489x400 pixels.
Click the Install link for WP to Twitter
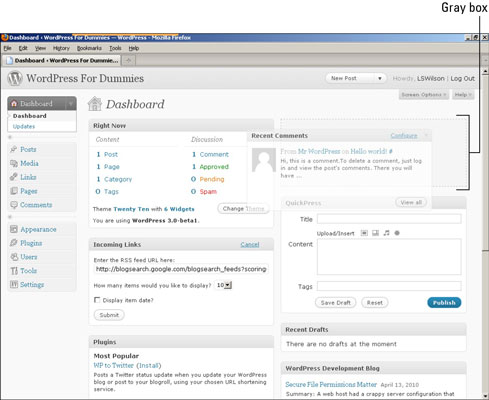coord(149,365)
